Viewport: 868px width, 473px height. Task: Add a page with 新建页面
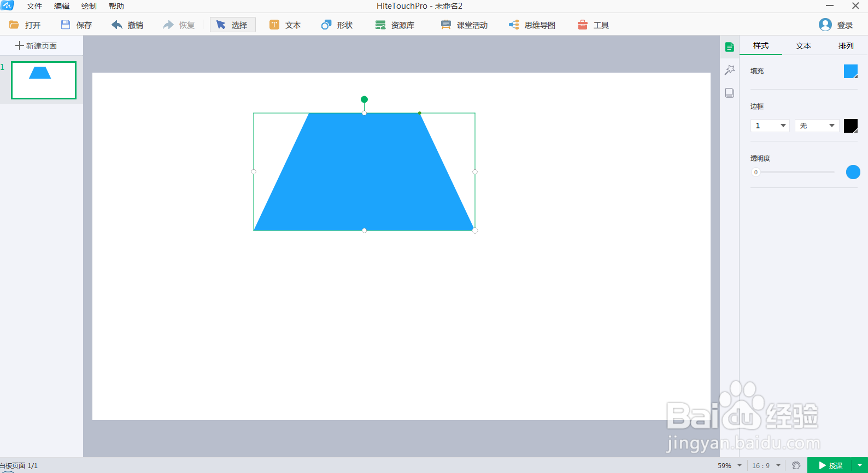click(36, 46)
